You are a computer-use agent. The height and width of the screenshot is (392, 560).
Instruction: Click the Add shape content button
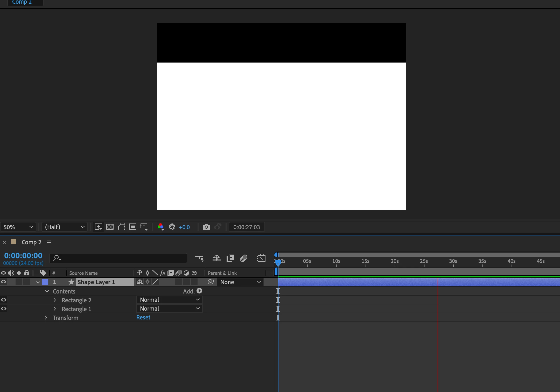click(199, 291)
